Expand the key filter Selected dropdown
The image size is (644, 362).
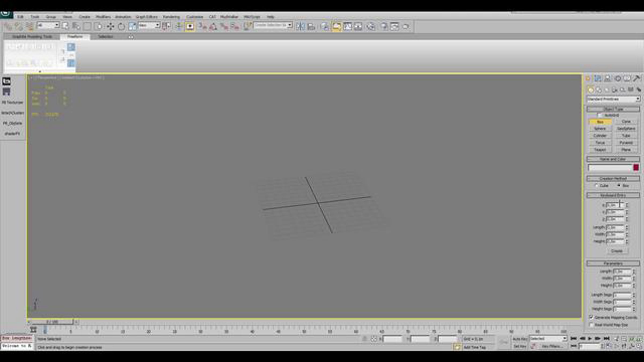click(564, 338)
